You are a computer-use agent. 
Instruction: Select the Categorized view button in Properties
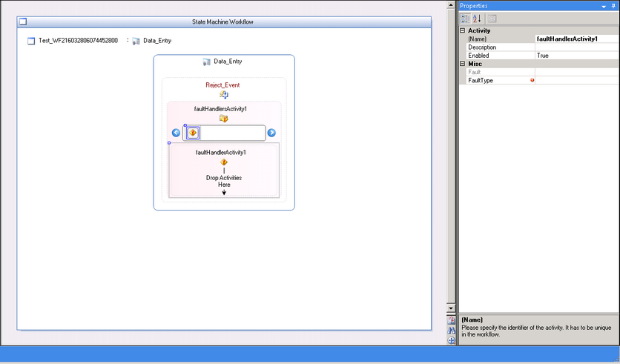[465, 19]
